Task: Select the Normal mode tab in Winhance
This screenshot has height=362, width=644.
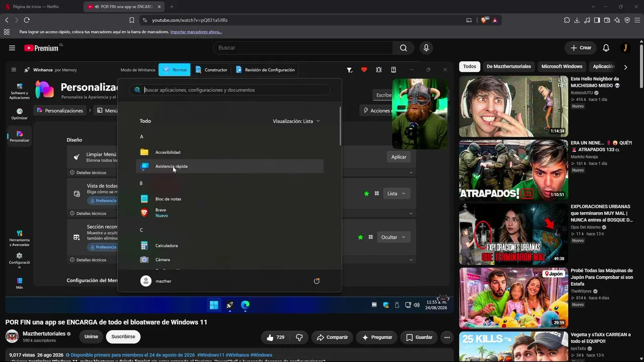Action: click(175, 70)
